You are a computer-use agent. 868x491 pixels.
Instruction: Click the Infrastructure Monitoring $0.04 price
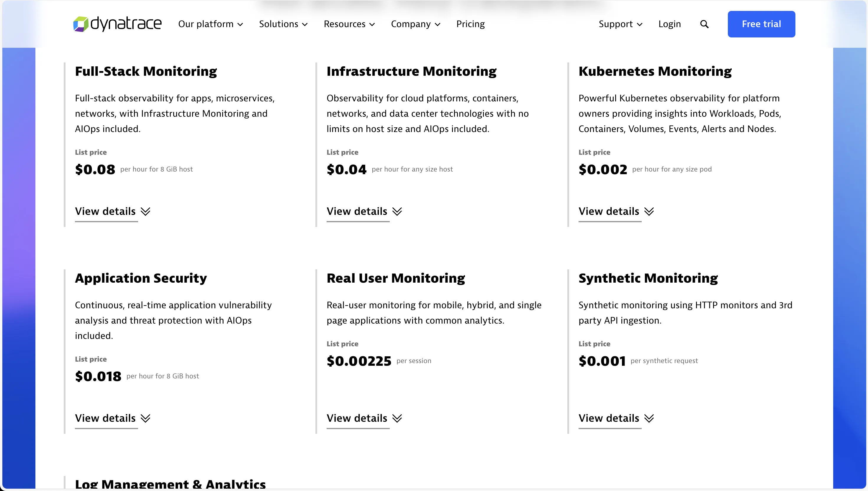(x=347, y=169)
